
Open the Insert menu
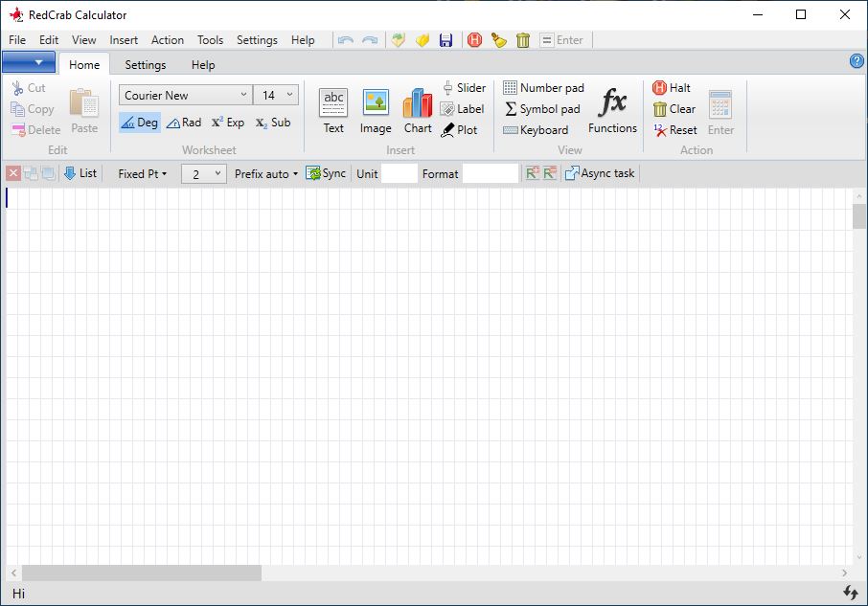click(124, 40)
